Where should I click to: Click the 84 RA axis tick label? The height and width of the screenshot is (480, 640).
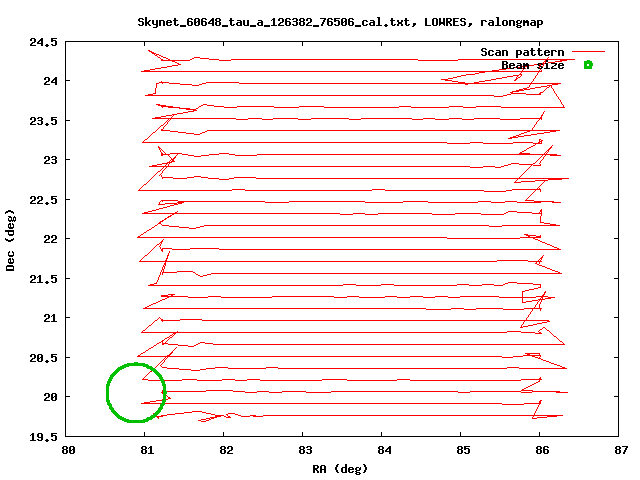[x=384, y=450]
